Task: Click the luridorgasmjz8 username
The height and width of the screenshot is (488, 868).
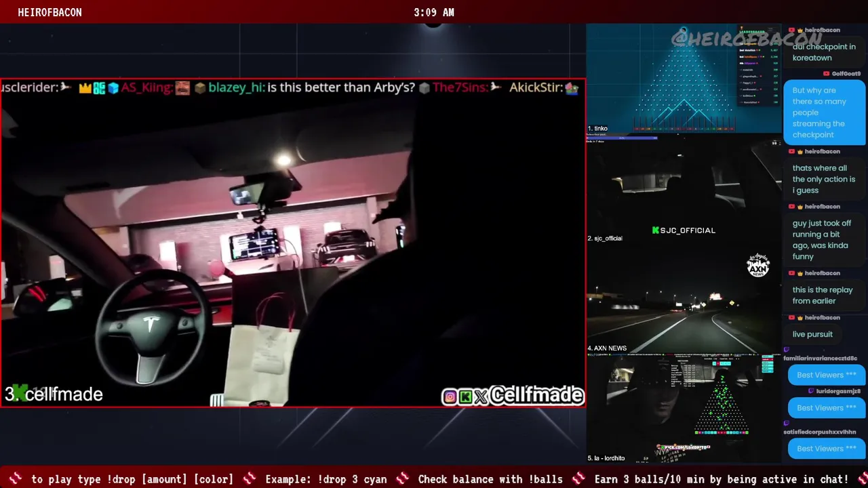Action: tap(838, 391)
